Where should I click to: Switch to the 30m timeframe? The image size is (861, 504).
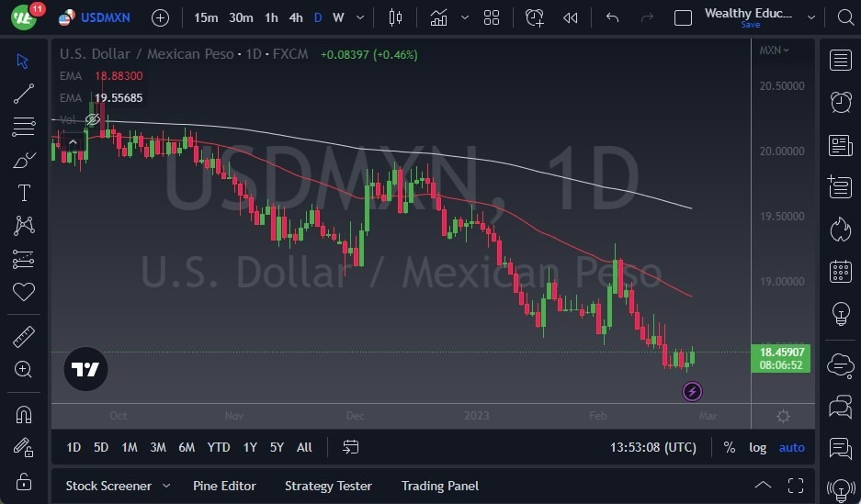click(241, 18)
